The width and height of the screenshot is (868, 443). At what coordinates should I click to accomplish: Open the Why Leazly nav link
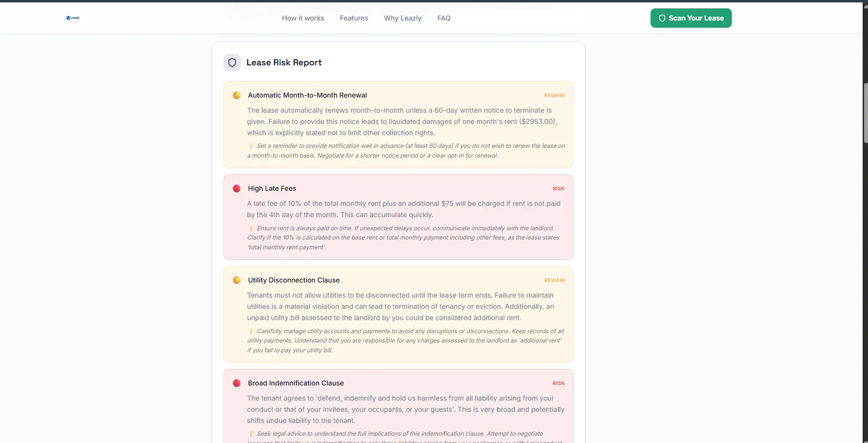(403, 18)
